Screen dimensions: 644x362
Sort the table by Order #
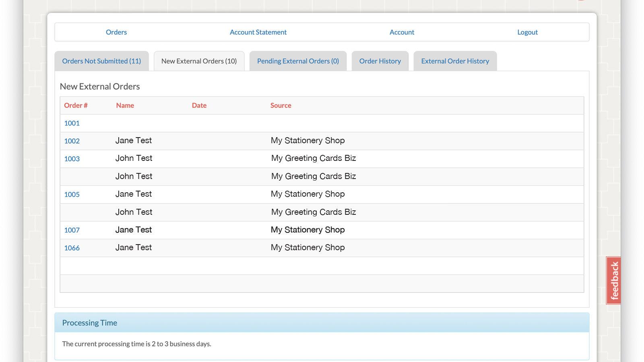click(76, 105)
